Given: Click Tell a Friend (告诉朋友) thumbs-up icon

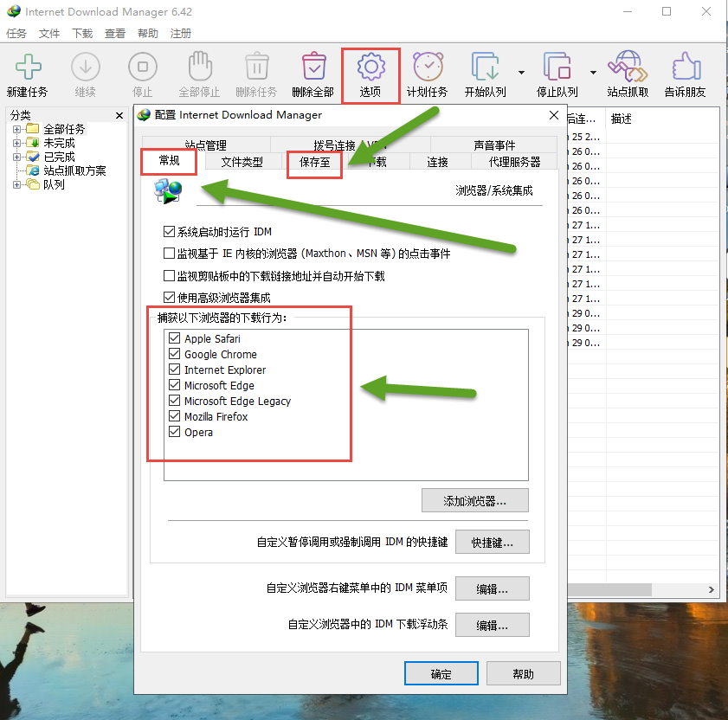Looking at the screenshot, I should pyautogui.click(x=686, y=67).
